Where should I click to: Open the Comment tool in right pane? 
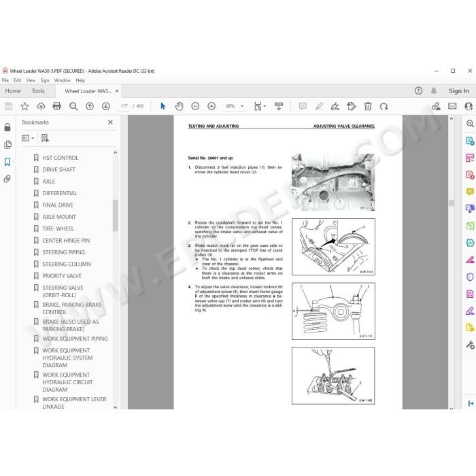point(470,192)
